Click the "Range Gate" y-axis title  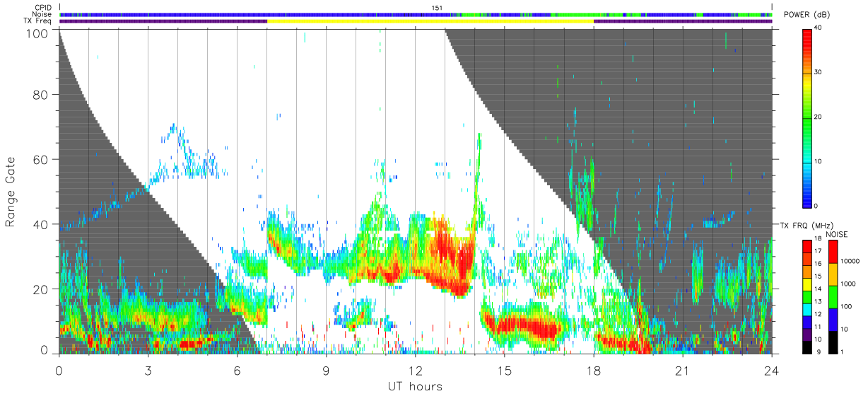pos(11,192)
